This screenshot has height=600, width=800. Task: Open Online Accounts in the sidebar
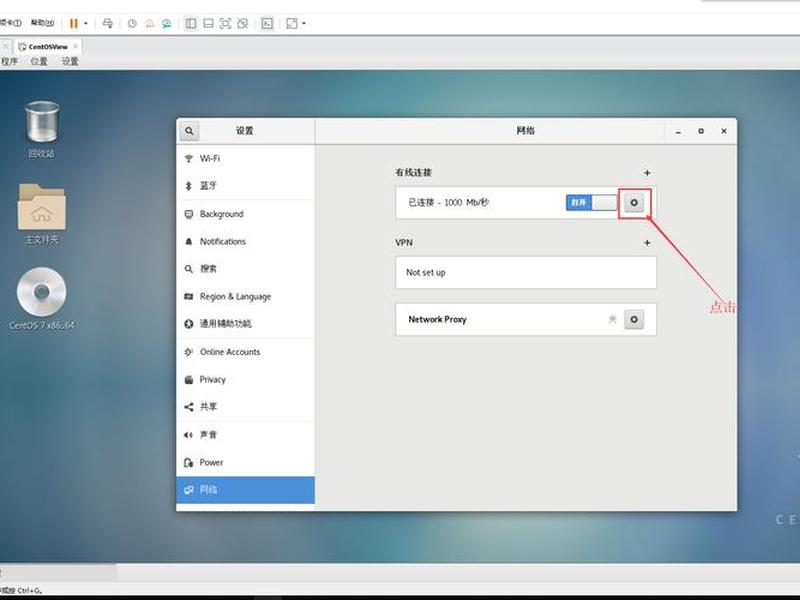[245, 352]
